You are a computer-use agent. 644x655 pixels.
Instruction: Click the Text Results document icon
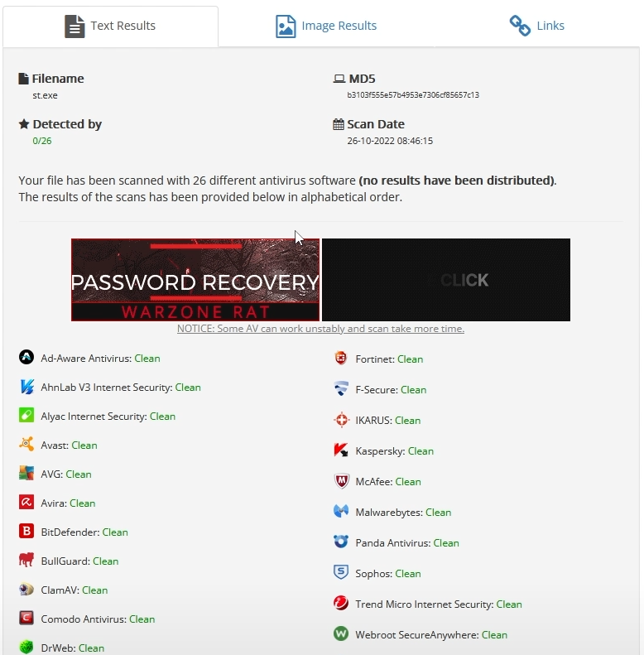(74, 26)
